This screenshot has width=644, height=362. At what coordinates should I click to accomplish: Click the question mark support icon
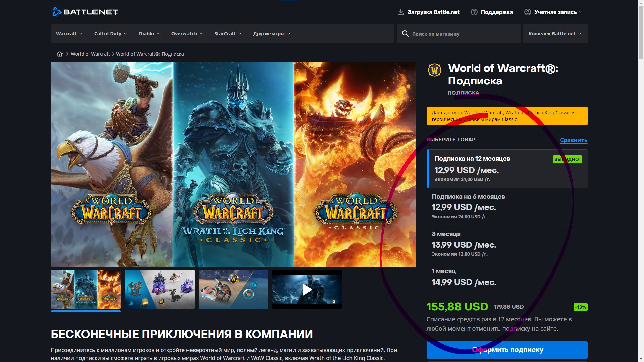(474, 12)
